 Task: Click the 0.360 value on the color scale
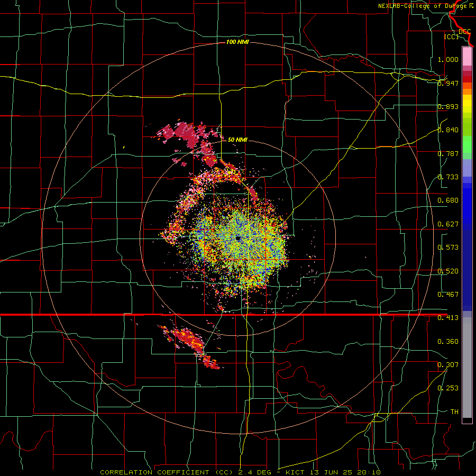click(448, 342)
